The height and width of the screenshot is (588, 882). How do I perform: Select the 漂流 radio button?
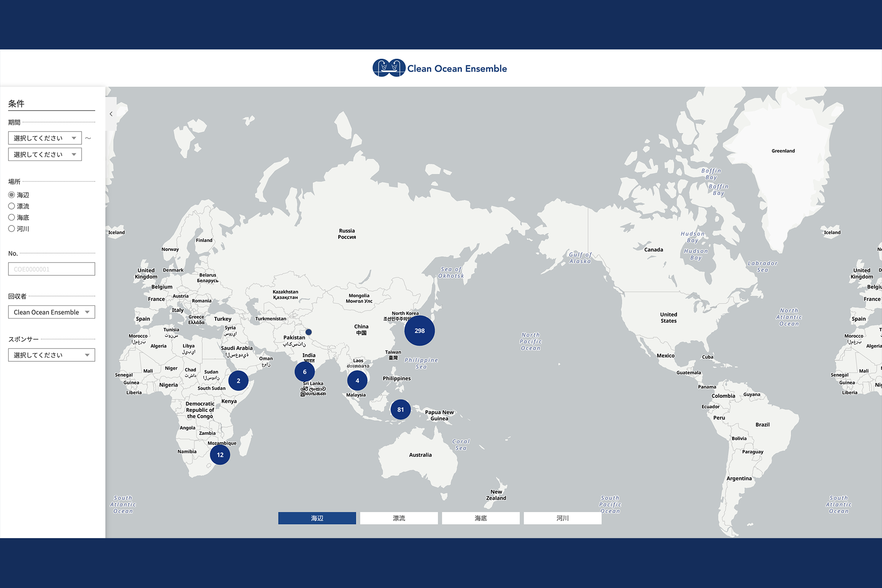click(x=12, y=206)
